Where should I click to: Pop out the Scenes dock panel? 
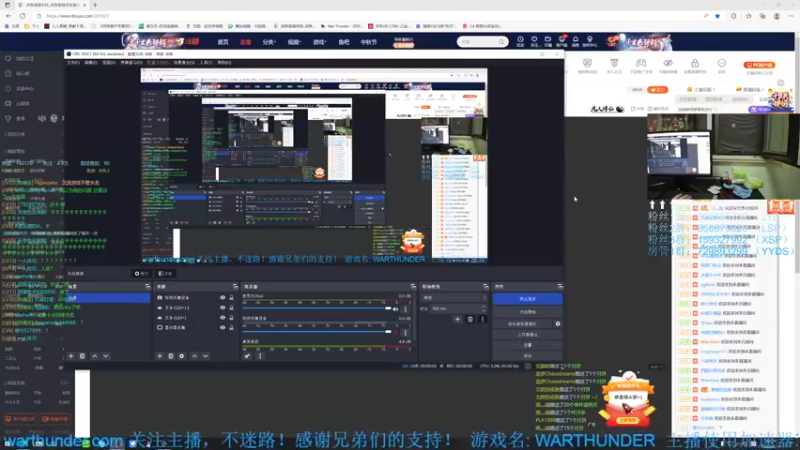coord(147,287)
